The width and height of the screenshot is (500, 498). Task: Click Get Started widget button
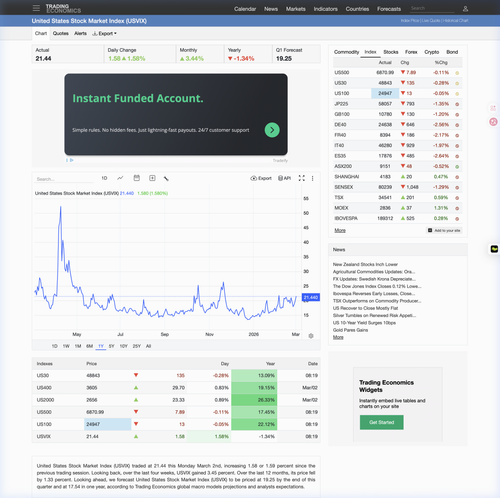coord(381,422)
